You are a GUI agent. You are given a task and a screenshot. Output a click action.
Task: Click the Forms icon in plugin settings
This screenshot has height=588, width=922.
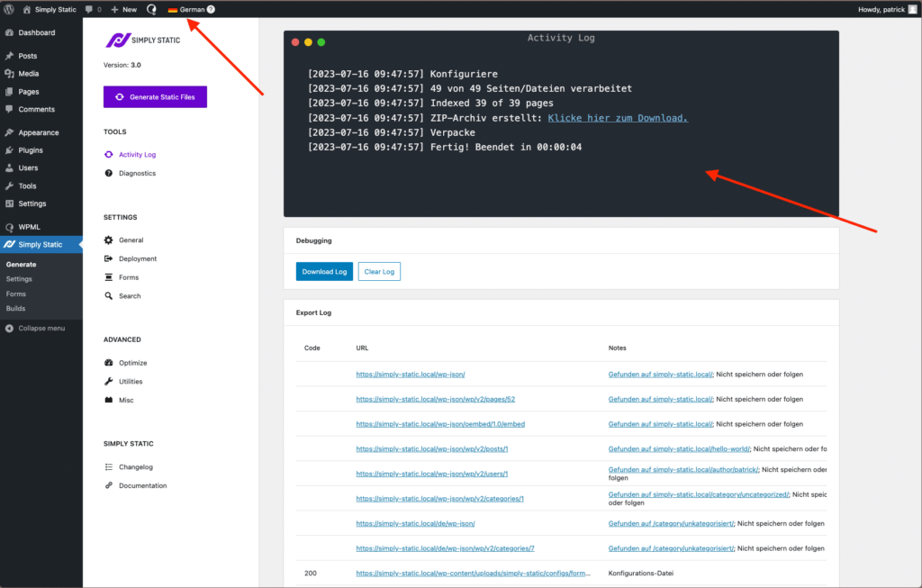coord(109,277)
